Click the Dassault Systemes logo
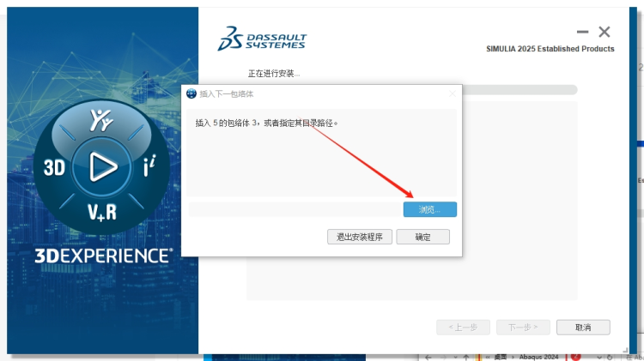644x361 pixels. tap(262, 39)
